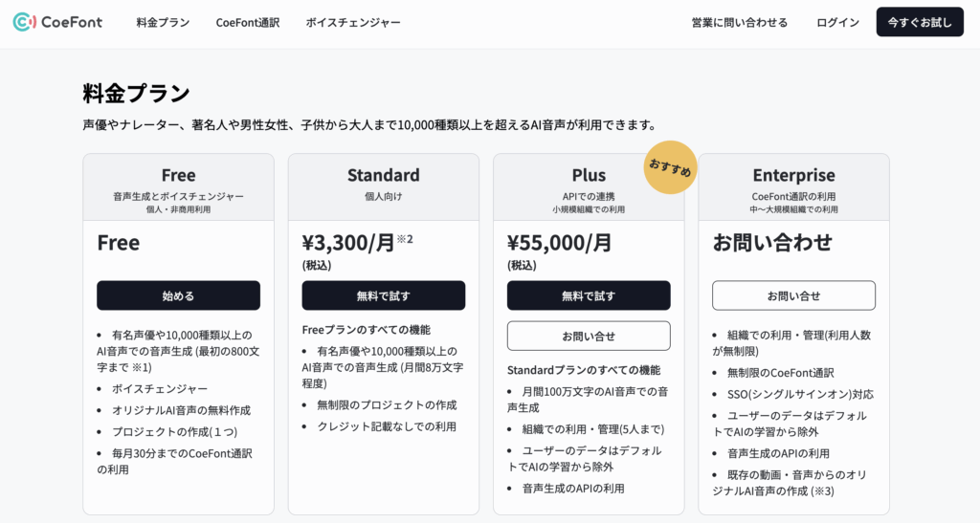The height and width of the screenshot is (523, 980).
Task: Click the 今すぐお試し button
Action: [920, 22]
